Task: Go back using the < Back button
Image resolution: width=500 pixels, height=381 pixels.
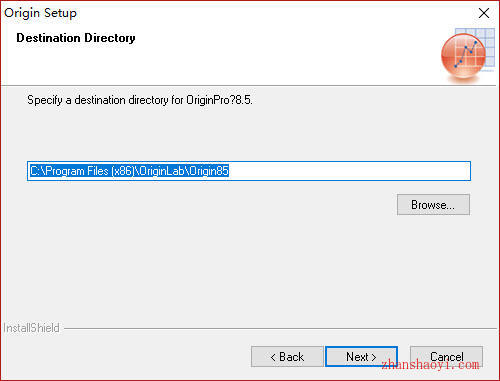Action: (287, 357)
